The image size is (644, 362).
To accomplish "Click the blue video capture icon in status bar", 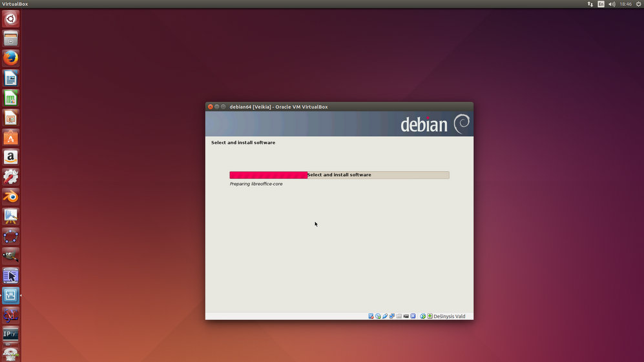I will pyautogui.click(x=413, y=316).
